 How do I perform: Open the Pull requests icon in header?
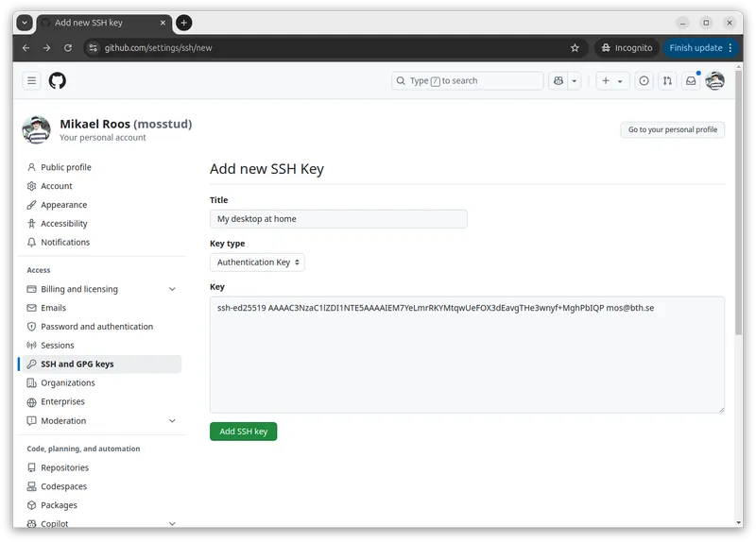(x=667, y=81)
